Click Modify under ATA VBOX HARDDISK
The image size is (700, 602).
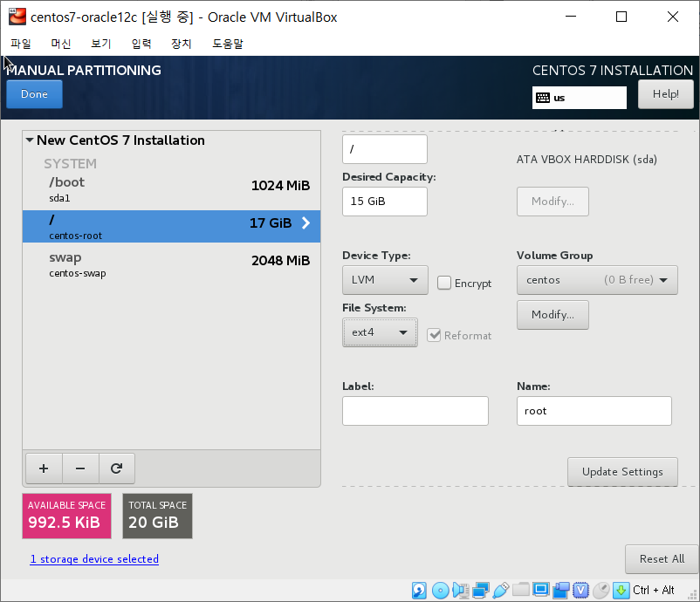[552, 202]
